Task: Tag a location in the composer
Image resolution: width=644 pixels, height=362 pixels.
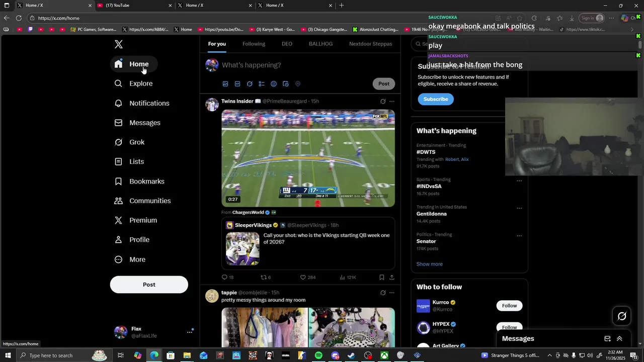Action: 298,84
